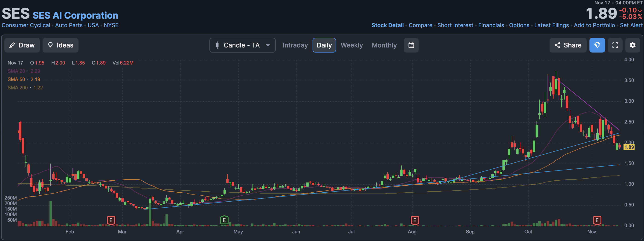The height and width of the screenshot is (241, 644).
Task: Open the Compare link
Action: click(420, 25)
